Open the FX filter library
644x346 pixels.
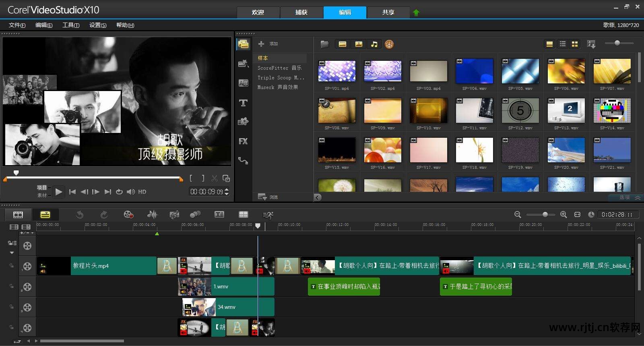(243, 141)
